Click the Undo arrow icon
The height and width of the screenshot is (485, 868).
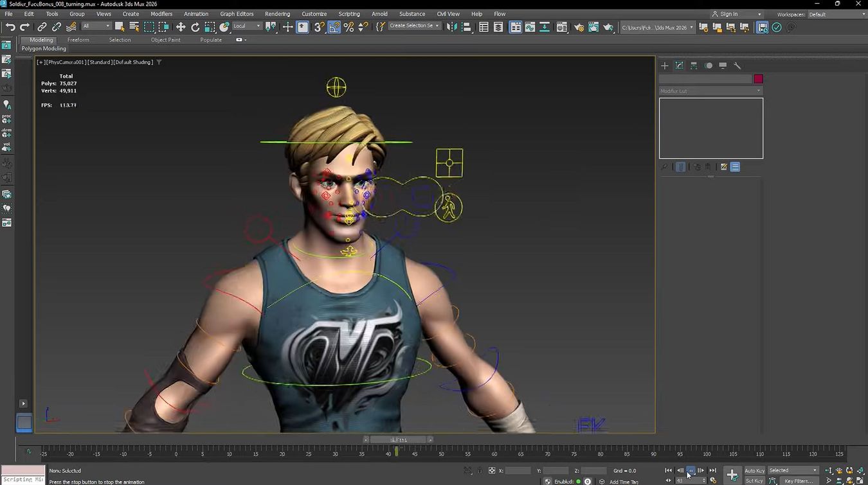10,27
